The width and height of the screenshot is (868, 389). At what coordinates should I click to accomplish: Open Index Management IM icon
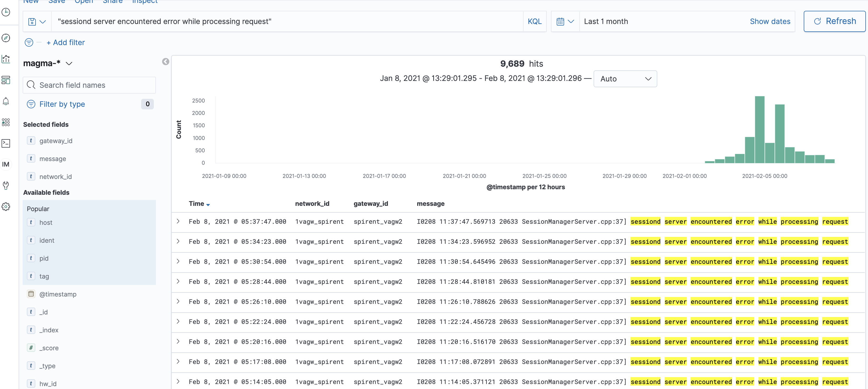click(x=6, y=164)
